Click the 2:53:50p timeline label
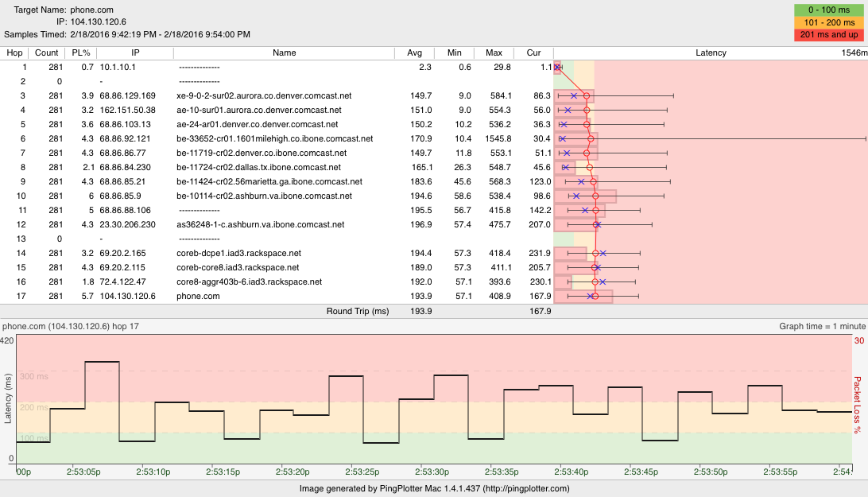The image size is (868, 497). (709, 472)
